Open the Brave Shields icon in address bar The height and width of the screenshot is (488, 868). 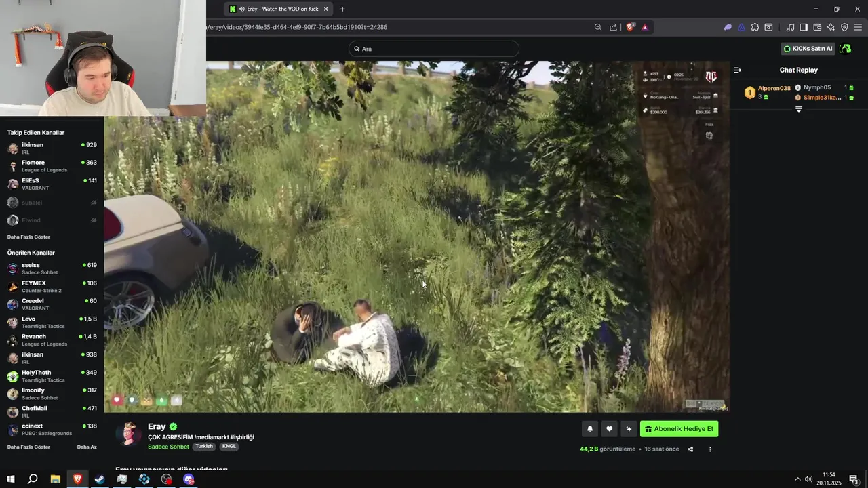click(630, 27)
